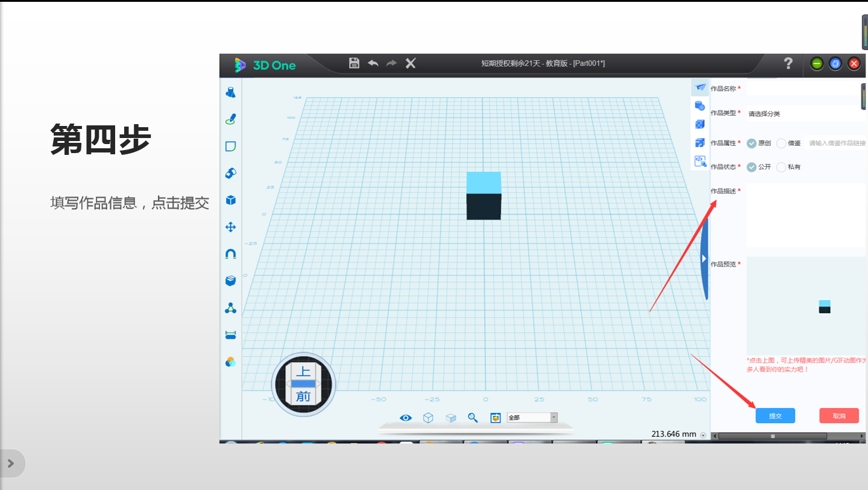Activate the magnet auto-snap tool

[x=230, y=254]
